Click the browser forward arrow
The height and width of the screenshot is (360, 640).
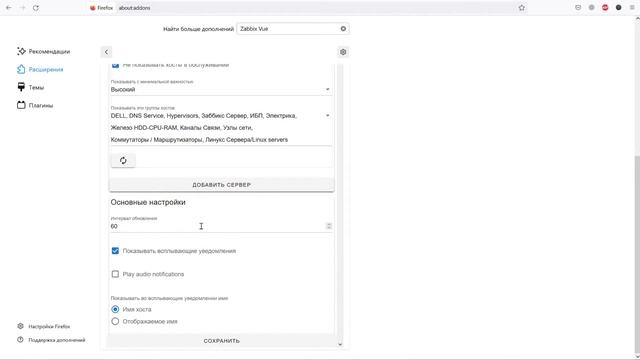pyautogui.click(x=22, y=8)
